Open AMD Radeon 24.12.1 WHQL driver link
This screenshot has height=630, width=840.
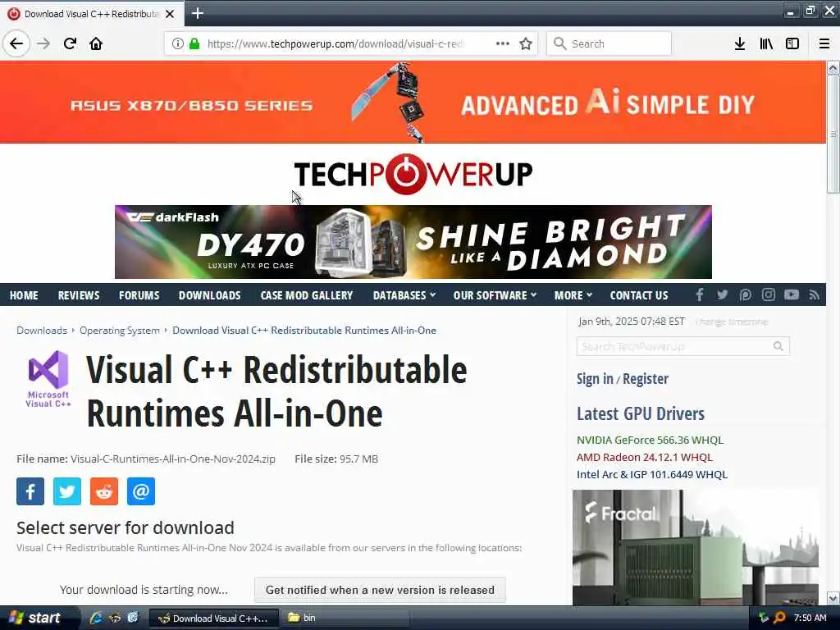(645, 457)
